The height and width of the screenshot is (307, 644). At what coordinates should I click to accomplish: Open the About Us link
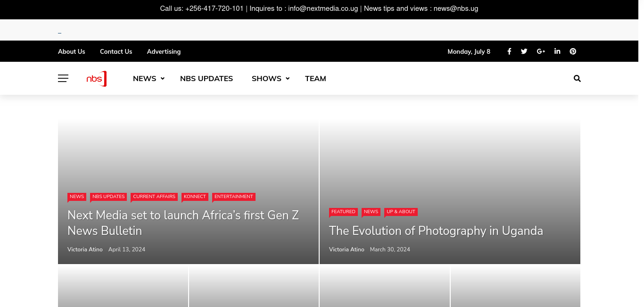coord(72,51)
